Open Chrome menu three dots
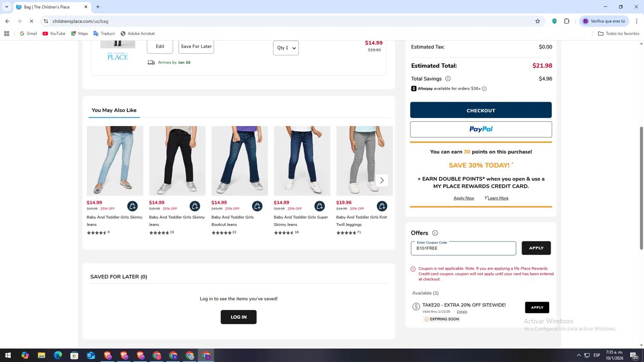644x362 pixels. click(637, 21)
